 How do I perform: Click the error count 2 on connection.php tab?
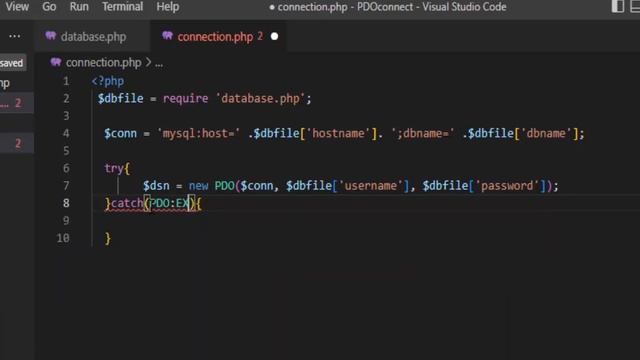(260, 36)
